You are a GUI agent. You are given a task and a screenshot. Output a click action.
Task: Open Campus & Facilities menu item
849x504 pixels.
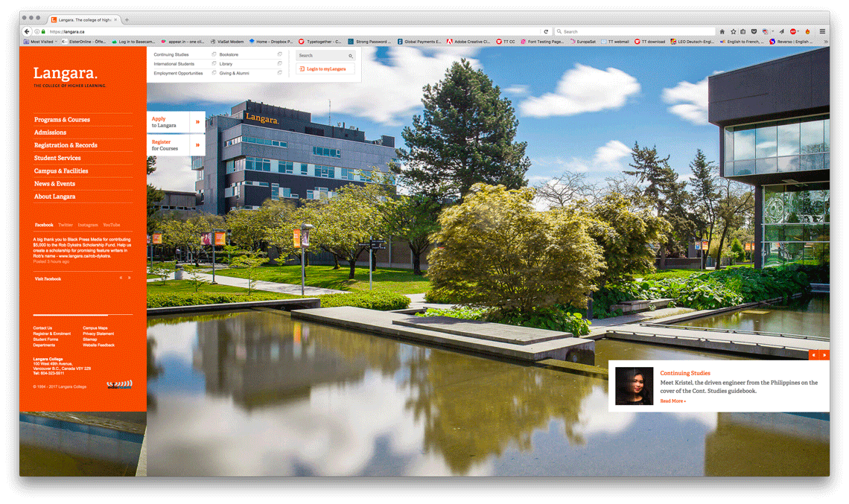click(x=60, y=171)
